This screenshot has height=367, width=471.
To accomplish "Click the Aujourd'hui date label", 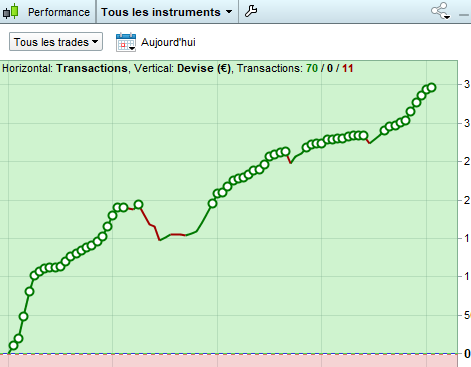I will pos(168,42).
